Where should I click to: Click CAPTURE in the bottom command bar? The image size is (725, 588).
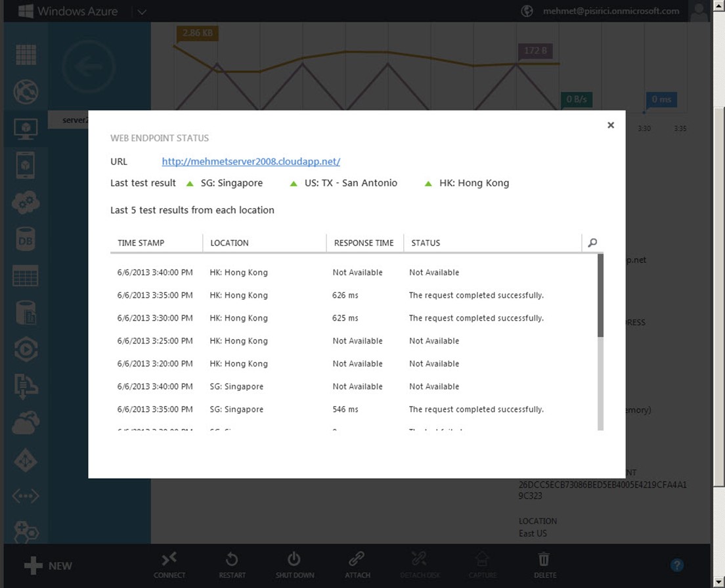483,565
